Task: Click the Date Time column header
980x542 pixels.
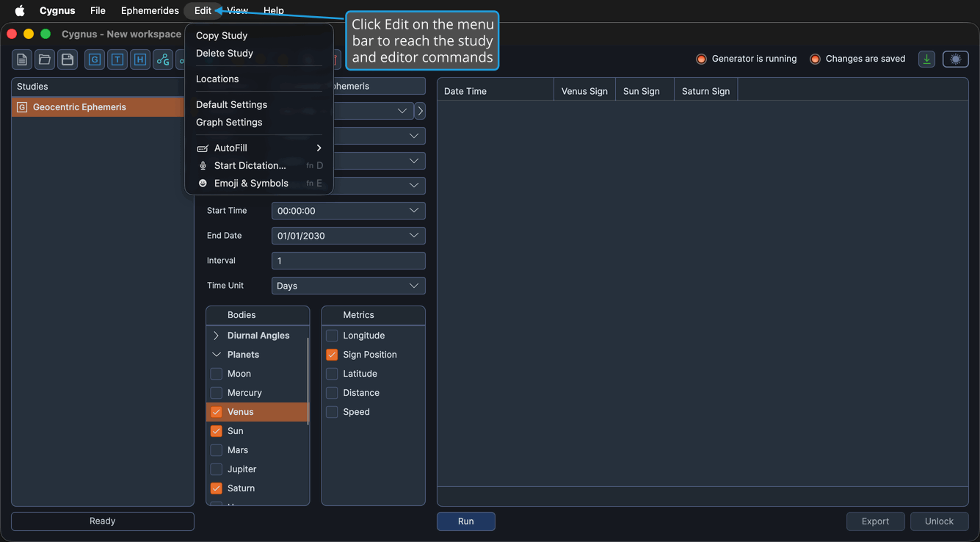Action: click(x=496, y=91)
